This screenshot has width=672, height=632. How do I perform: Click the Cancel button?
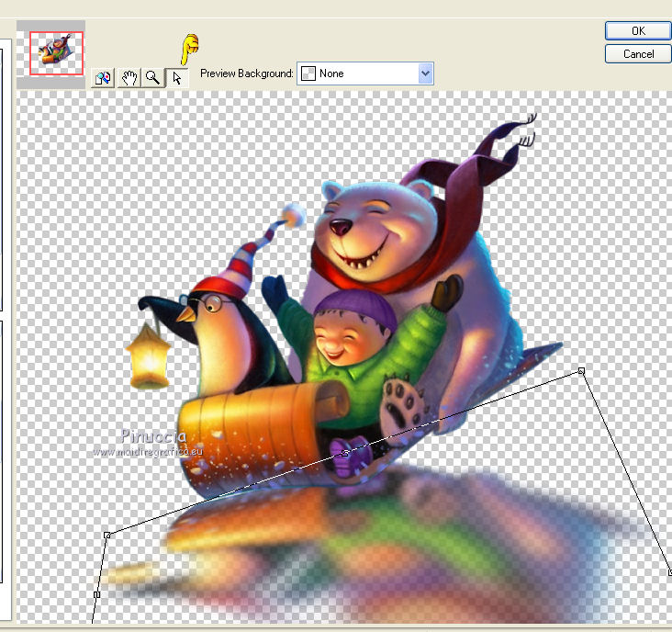click(638, 54)
